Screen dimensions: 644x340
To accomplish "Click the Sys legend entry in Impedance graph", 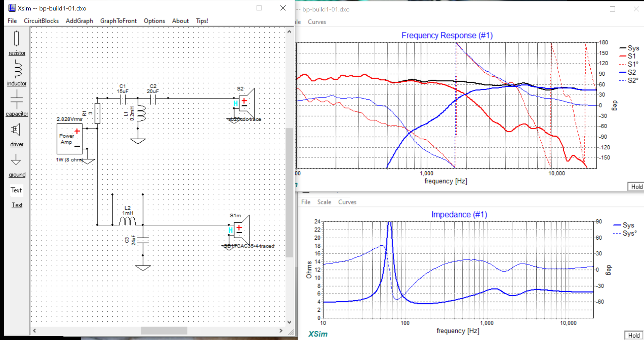I will tap(624, 225).
